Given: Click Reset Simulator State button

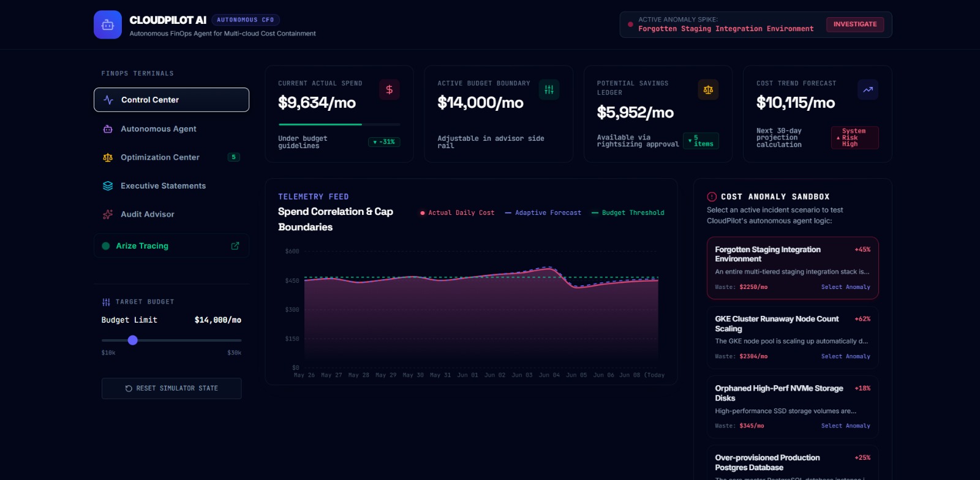Looking at the screenshot, I should tap(171, 388).
